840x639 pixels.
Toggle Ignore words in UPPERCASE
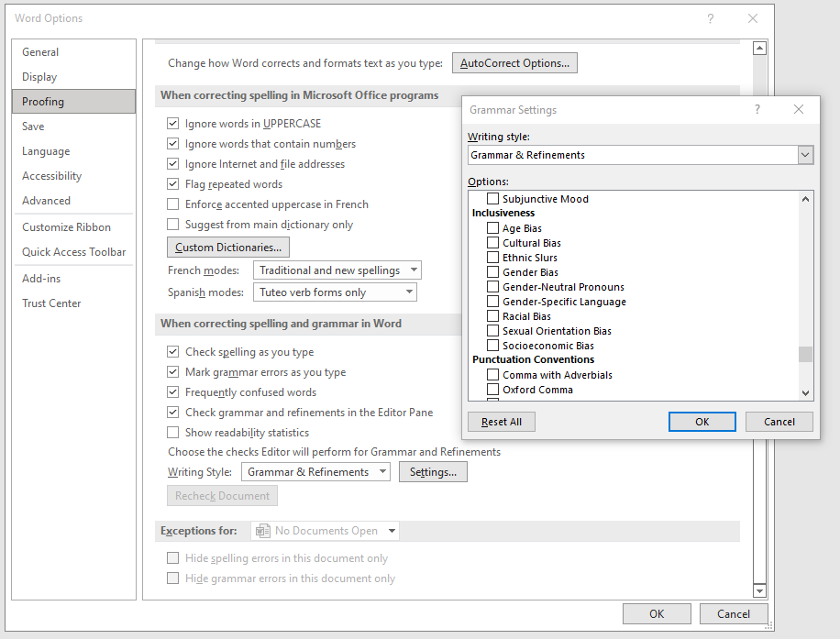point(172,124)
